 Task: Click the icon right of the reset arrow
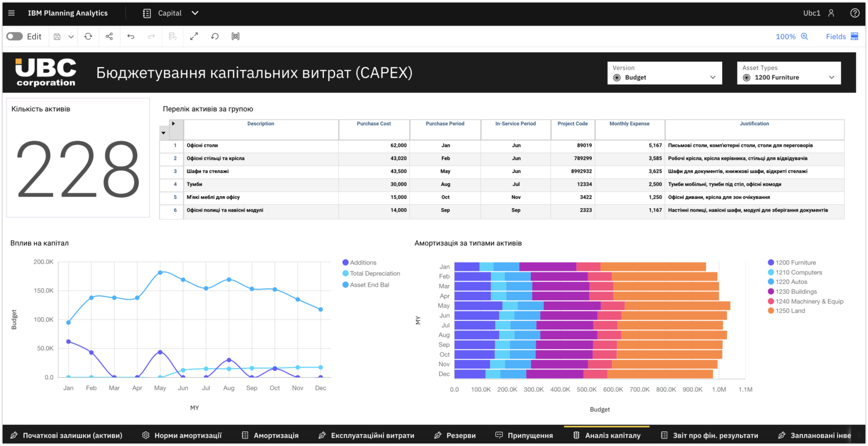coord(235,36)
